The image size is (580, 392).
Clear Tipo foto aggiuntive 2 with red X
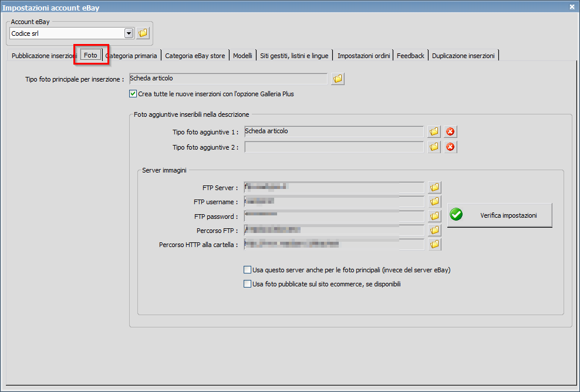(x=450, y=147)
